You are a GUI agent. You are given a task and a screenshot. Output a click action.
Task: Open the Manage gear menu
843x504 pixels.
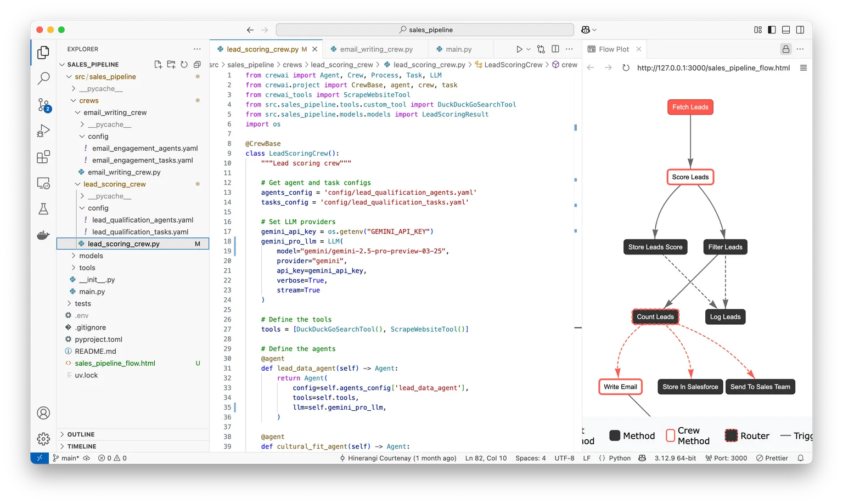pos(43,439)
